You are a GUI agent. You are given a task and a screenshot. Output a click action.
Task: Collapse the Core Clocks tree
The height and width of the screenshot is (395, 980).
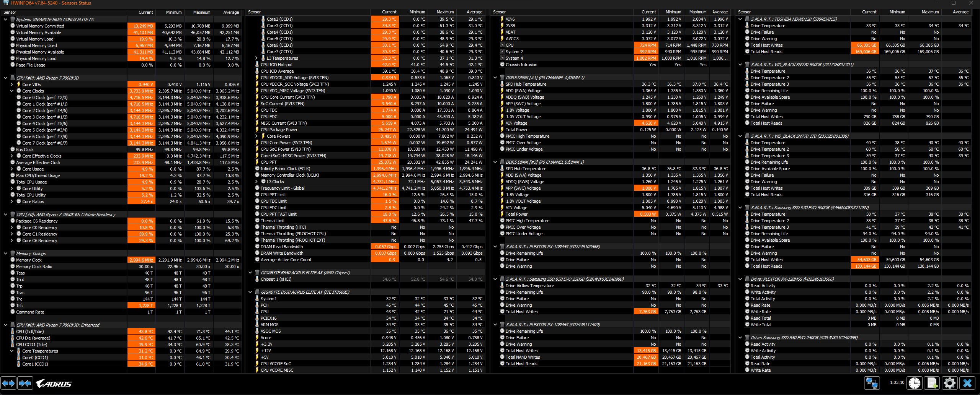pyautogui.click(x=11, y=91)
